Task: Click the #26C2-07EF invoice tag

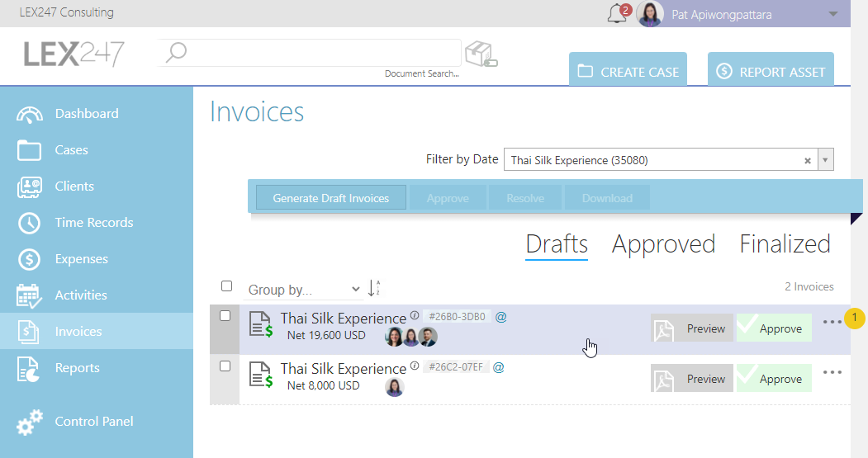Action: pos(456,367)
